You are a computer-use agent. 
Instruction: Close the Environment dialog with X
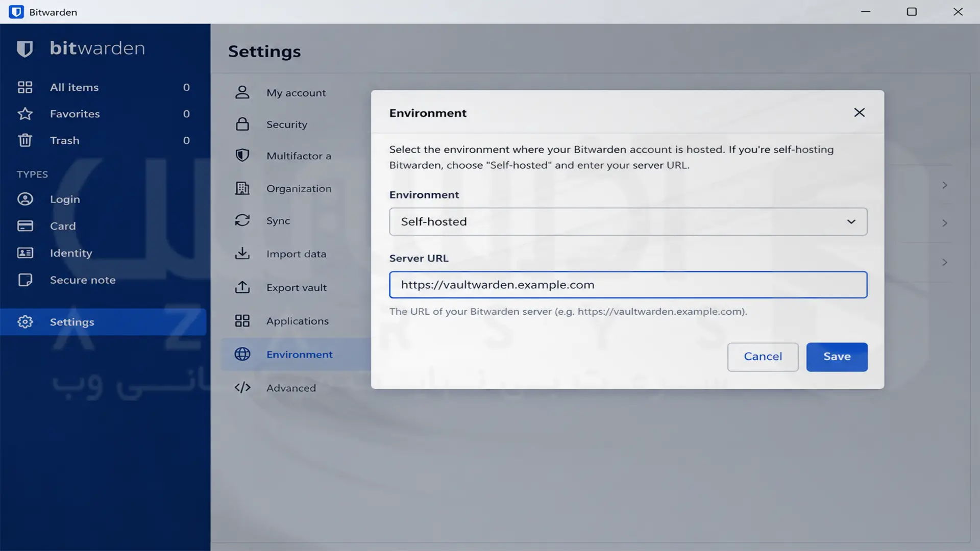[x=860, y=113]
